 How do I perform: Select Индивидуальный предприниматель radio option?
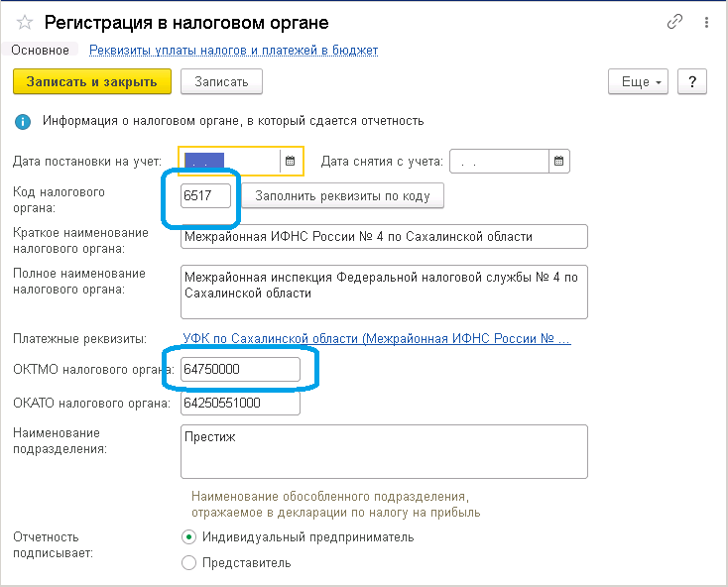coord(188,537)
